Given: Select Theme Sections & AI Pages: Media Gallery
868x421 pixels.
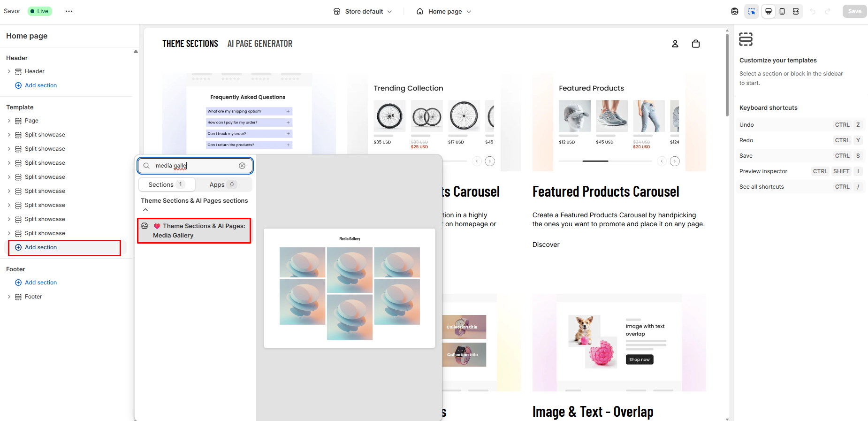Looking at the screenshot, I should coord(194,230).
